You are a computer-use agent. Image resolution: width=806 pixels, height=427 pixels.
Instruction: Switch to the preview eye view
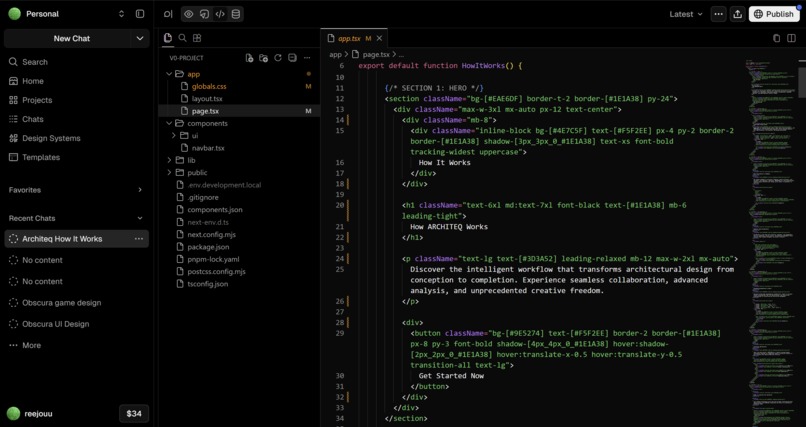tap(189, 14)
